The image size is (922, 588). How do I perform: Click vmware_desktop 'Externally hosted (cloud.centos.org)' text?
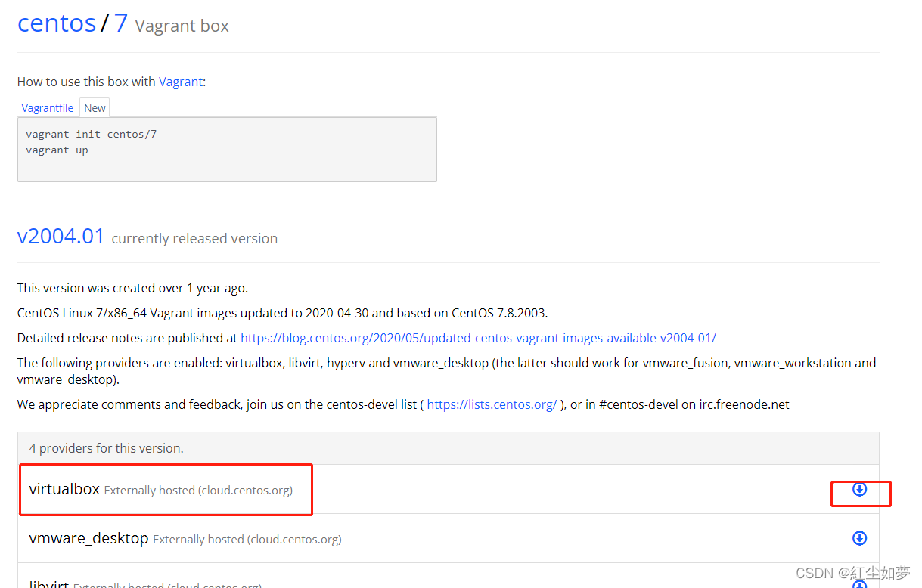click(x=247, y=540)
